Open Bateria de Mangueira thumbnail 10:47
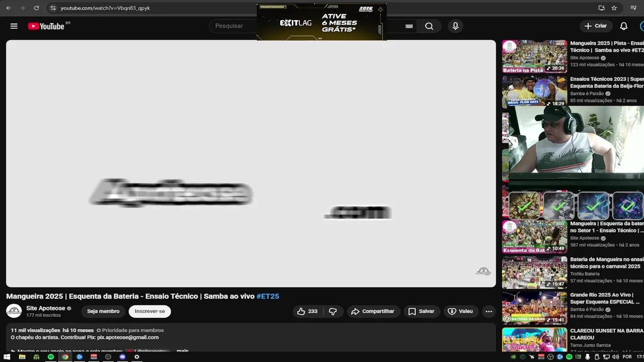The width and height of the screenshot is (644, 362). click(534, 273)
